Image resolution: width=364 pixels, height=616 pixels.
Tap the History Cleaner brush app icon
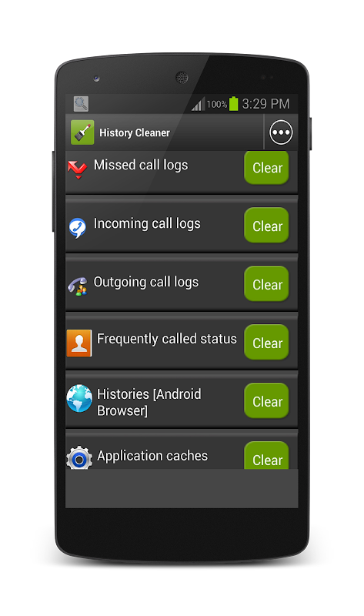82,132
